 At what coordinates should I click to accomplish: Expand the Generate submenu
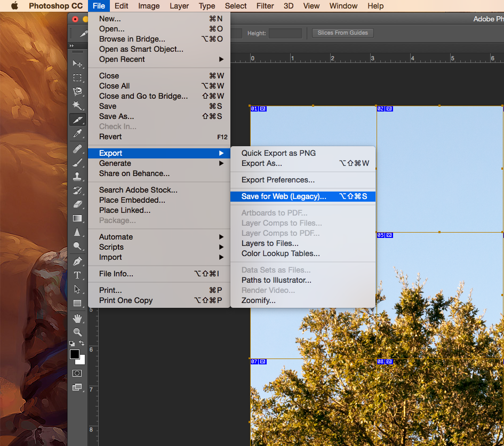159,163
